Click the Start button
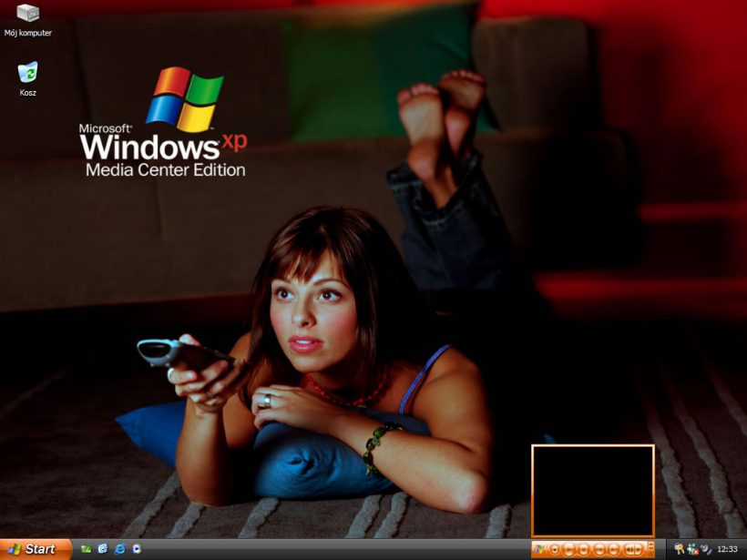747x560 pixels. pos(35,549)
